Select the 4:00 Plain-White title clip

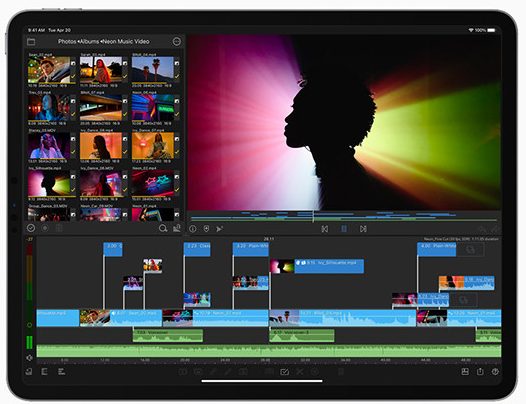436,249
